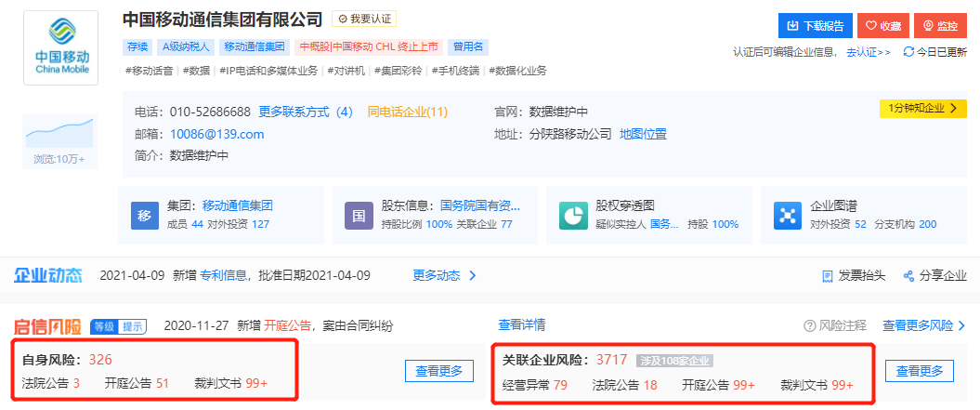Click the 今日已更新 refresh icon
The height and width of the screenshot is (410, 980).
tap(908, 53)
